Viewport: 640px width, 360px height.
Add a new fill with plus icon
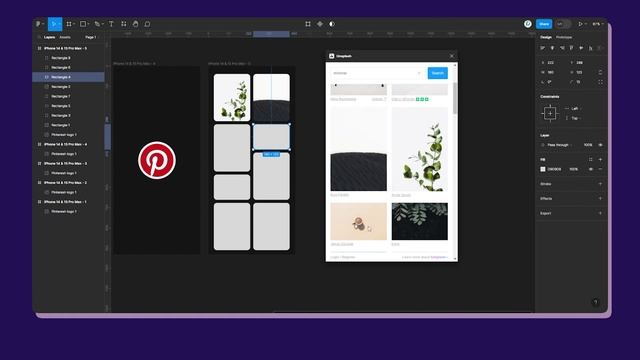600,160
